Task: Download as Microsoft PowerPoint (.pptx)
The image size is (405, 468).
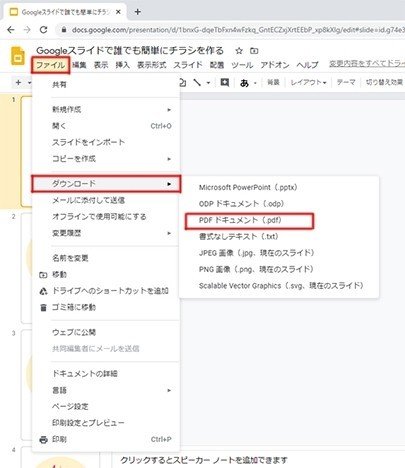Action: pos(279,187)
